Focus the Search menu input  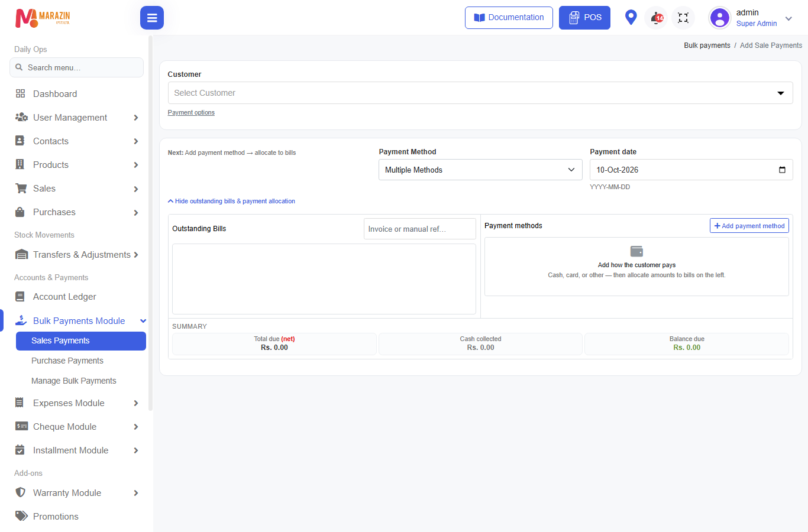[76, 67]
